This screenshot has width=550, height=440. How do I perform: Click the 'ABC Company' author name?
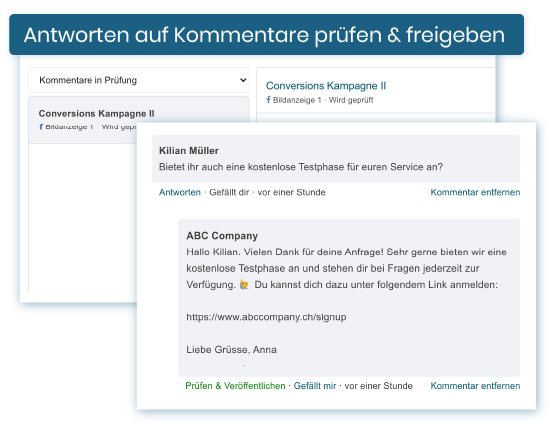click(x=222, y=236)
